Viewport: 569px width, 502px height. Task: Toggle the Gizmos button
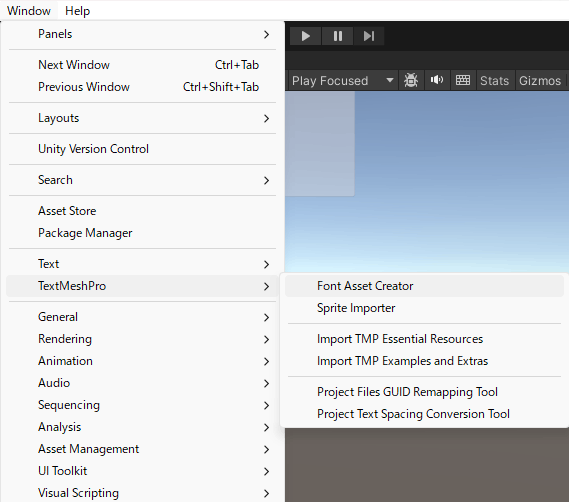540,80
